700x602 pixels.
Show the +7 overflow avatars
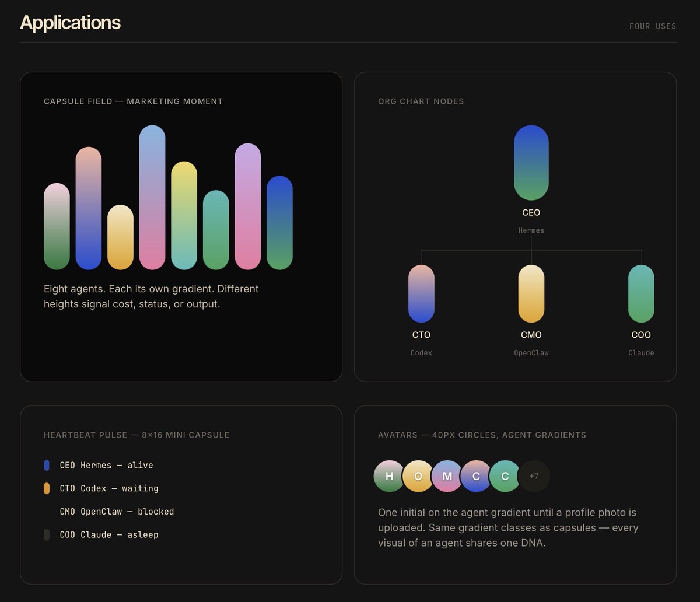(x=534, y=476)
